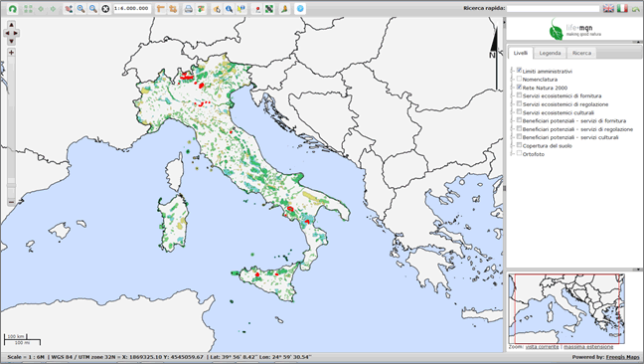The height and width of the screenshot is (364, 644).
Task: Switch language with the Italian flag
Action: click(x=623, y=8)
